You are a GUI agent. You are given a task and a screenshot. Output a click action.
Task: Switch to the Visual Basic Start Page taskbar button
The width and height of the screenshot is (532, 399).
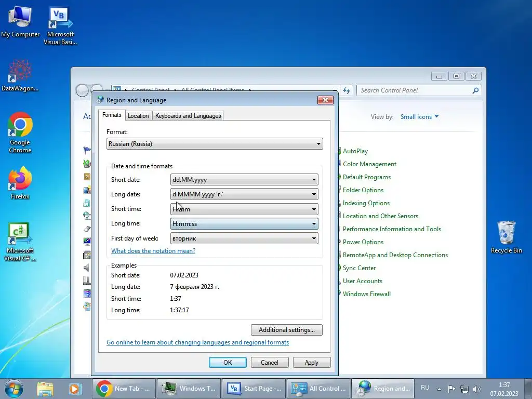[254, 389]
